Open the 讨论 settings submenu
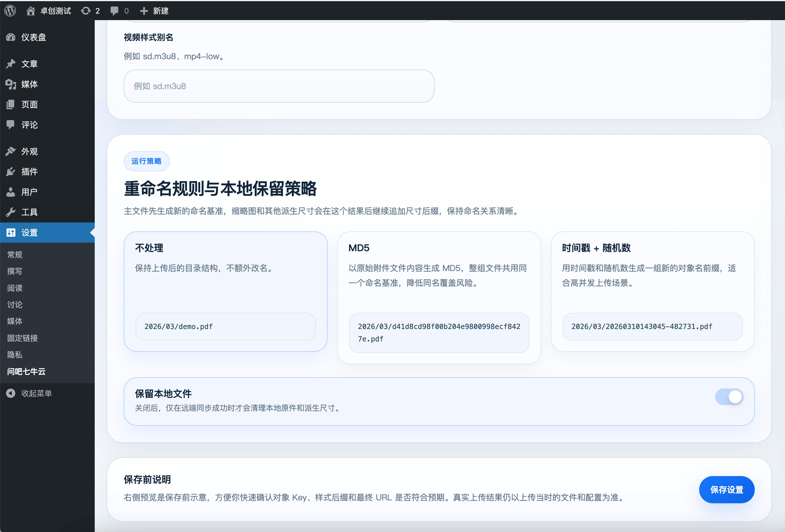The height and width of the screenshot is (532, 785). pyautogui.click(x=15, y=304)
